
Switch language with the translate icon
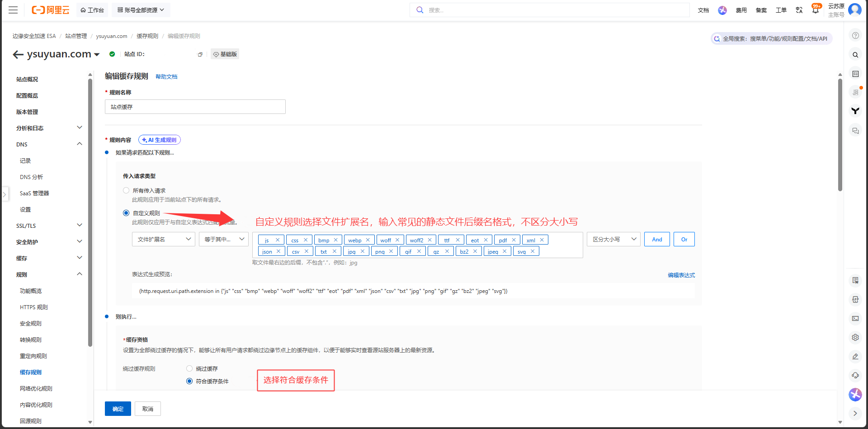[799, 10]
